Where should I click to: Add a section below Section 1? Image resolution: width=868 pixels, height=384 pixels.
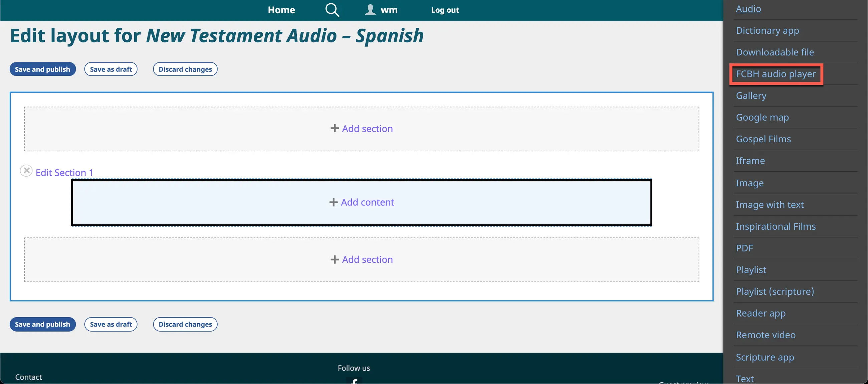362,259
